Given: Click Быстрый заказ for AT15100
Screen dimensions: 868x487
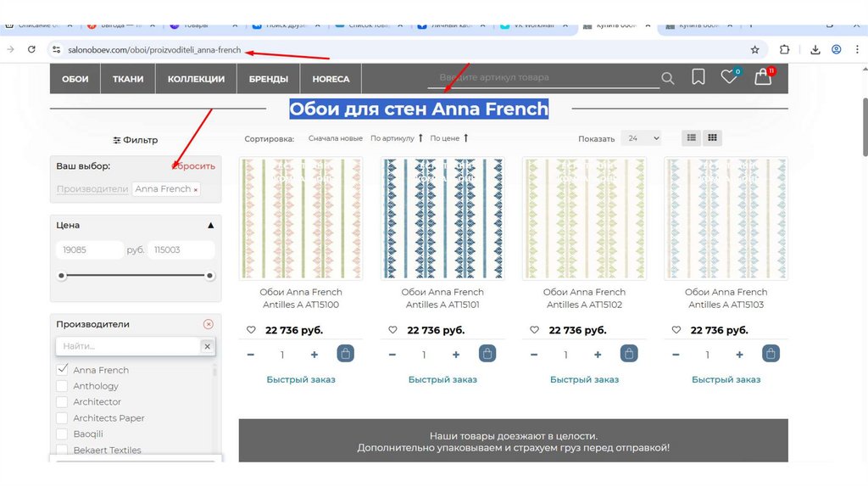Looking at the screenshot, I should [301, 379].
